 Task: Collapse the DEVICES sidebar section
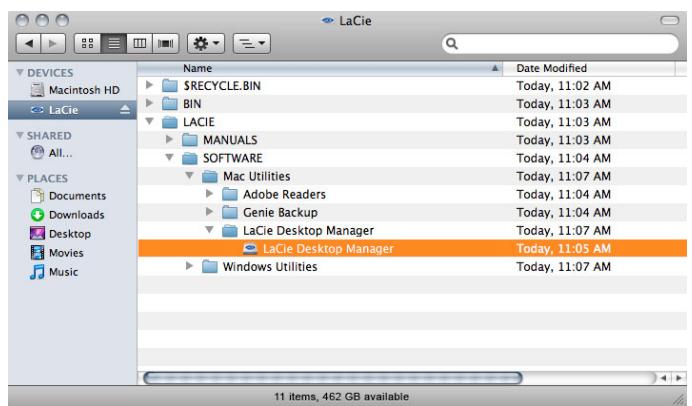click(10, 72)
